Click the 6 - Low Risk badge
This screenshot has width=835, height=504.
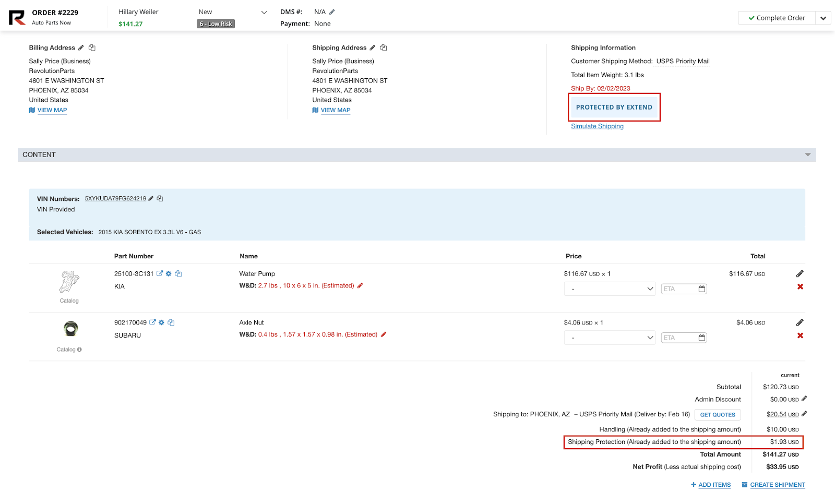click(216, 24)
